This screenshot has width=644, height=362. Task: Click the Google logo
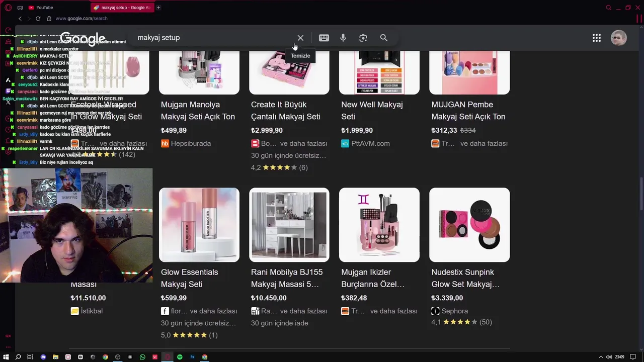coord(83,38)
